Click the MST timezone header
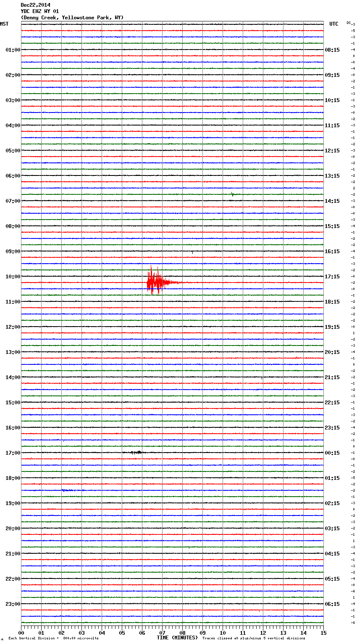 coord(4,24)
